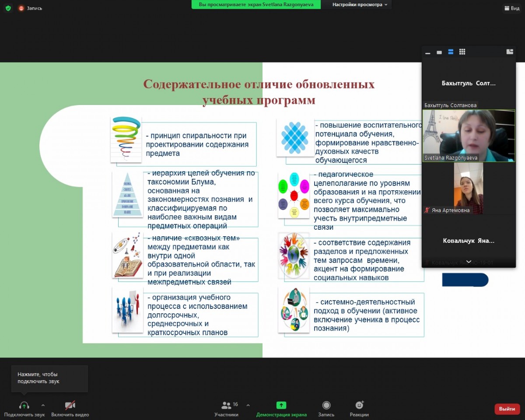Turn on video with the crossed-out camera icon
This screenshot has height=420, width=525.
(70, 406)
